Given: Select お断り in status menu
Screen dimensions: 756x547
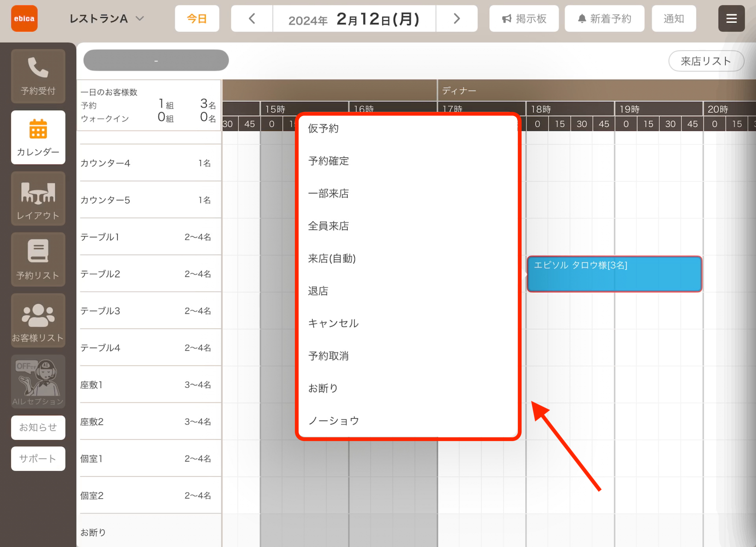Looking at the screenshot, I should (x=408, y=389).
